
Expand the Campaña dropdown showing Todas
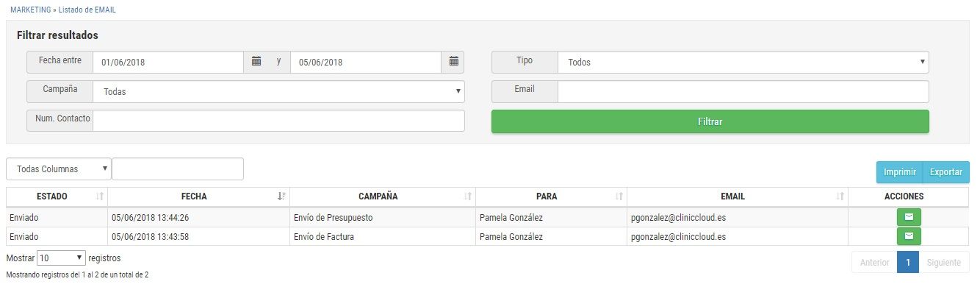click(x=278, y=91)
